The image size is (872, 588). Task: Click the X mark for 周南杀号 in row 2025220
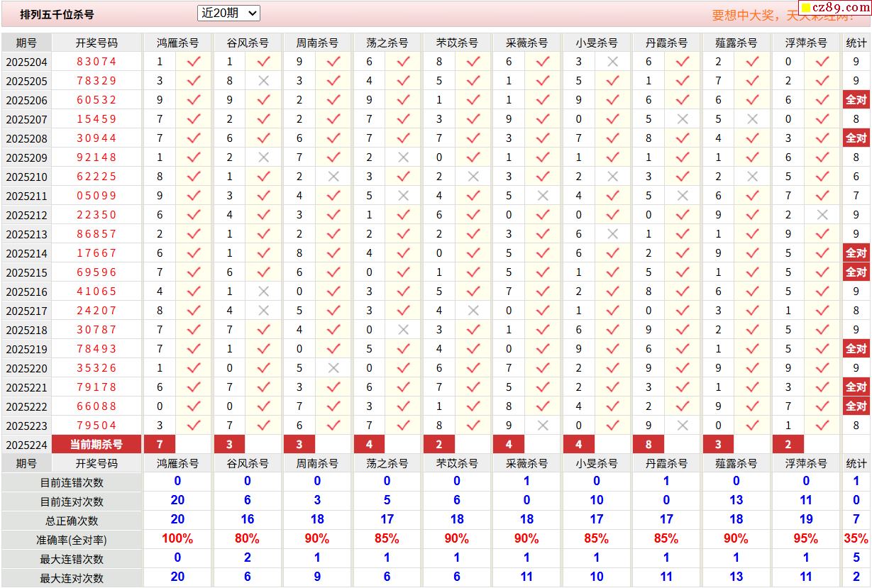tap(333, 368)
